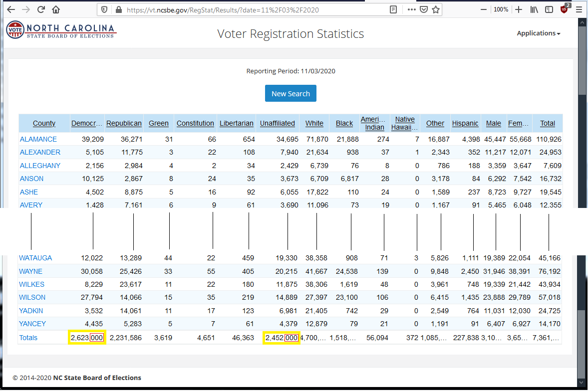Select Republican total 2,231,586

click(126, 338)
